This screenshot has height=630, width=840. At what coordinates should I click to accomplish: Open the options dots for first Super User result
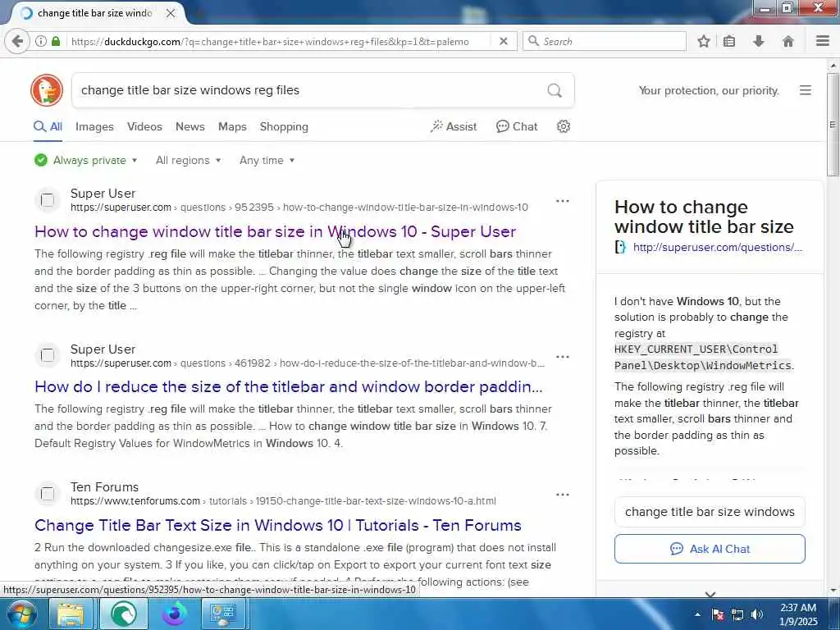(x=563, y=201)
